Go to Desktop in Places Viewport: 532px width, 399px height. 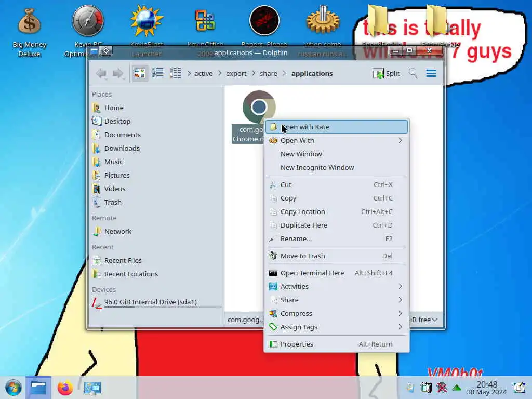[156, 121]
